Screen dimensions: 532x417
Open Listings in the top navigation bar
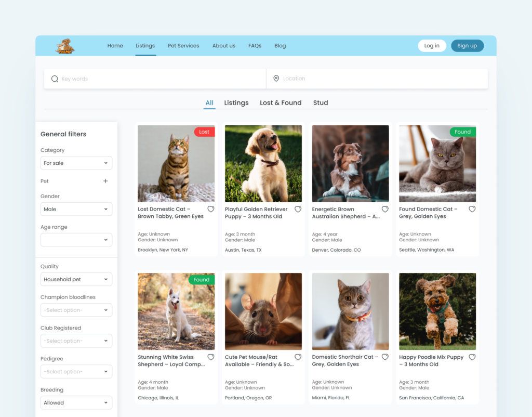pyautogui.click(x=145, y=46)
